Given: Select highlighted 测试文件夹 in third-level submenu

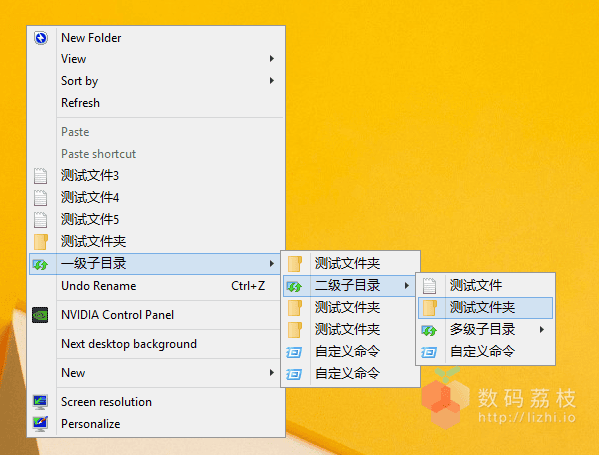Looking at the screenshot, I should [485, 308].
